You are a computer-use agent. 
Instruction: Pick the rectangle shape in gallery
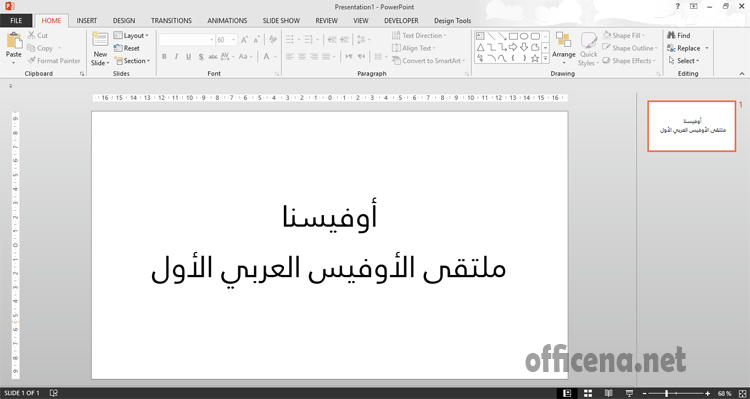point(513,36)
